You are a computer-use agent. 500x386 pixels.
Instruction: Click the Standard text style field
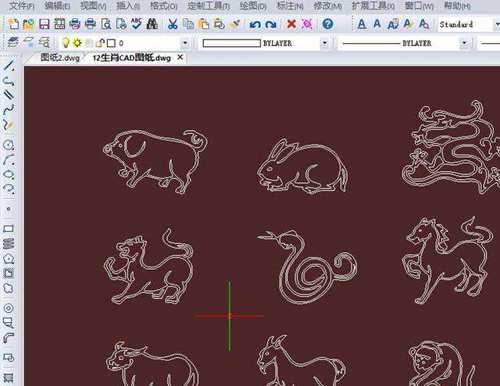[465, 24]
